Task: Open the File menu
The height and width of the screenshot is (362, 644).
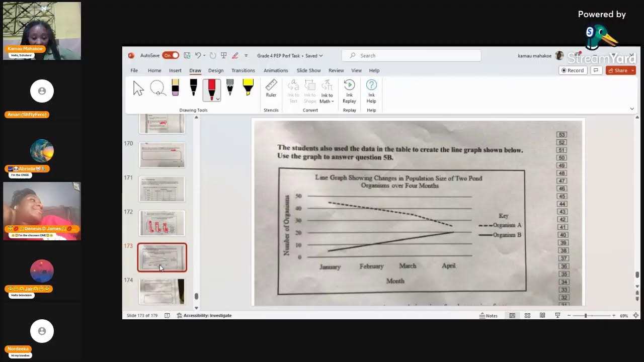Action: 134,70
